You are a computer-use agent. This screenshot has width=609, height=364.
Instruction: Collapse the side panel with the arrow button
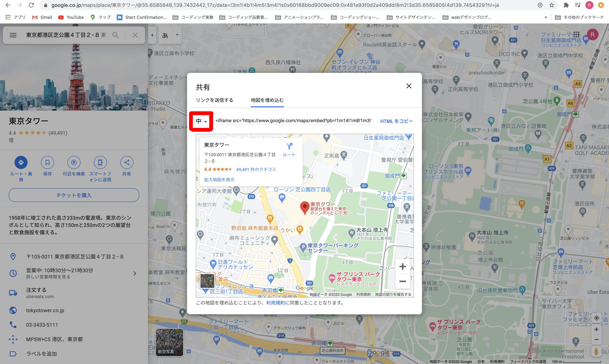pyautogui.click(x=152, y=35)
